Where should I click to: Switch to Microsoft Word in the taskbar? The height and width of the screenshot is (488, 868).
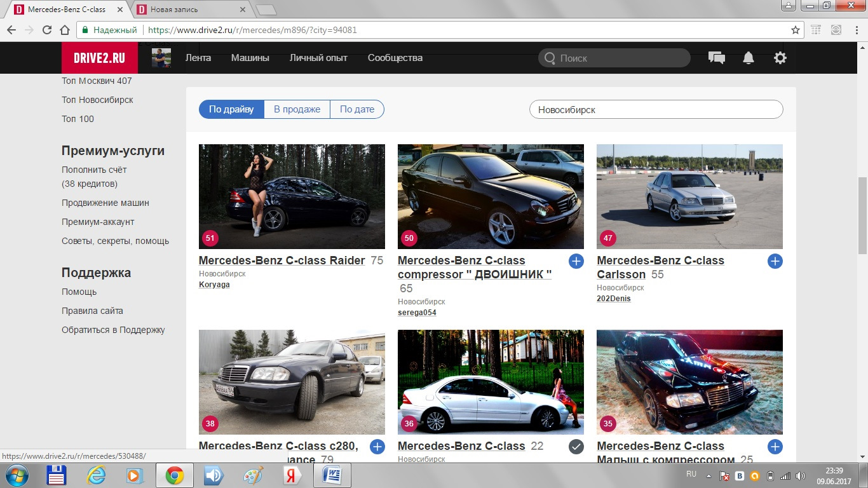point(332,475)
